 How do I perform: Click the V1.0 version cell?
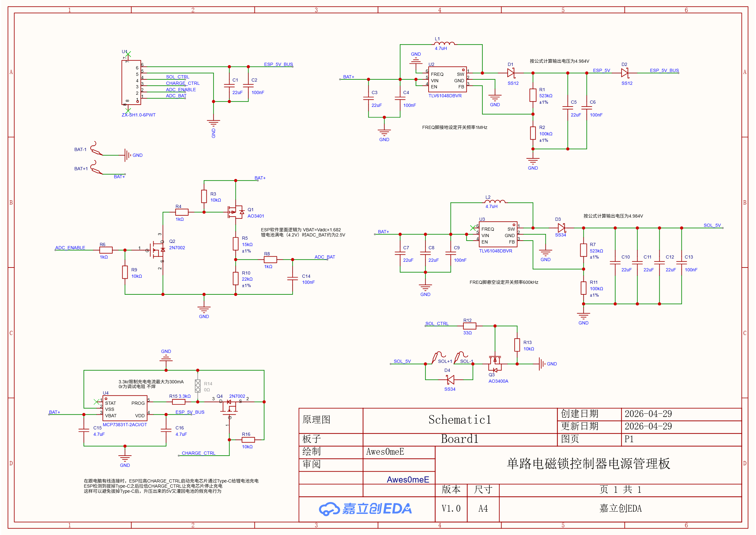(451, 509)
